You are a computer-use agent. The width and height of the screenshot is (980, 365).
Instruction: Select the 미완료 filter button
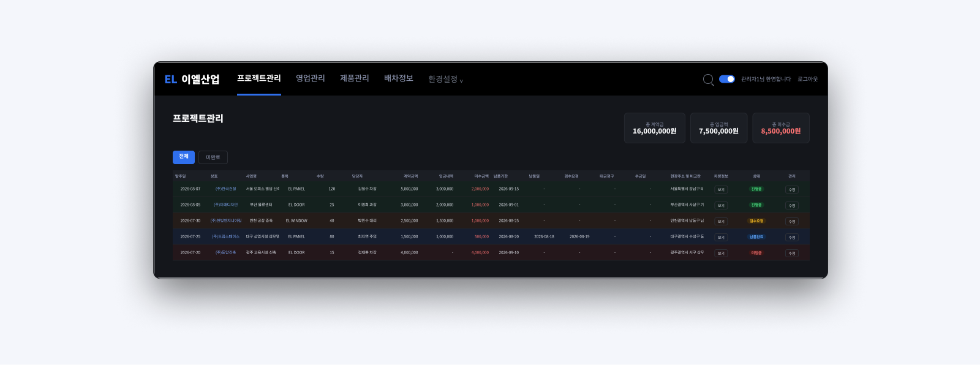[x=213, y=157]
